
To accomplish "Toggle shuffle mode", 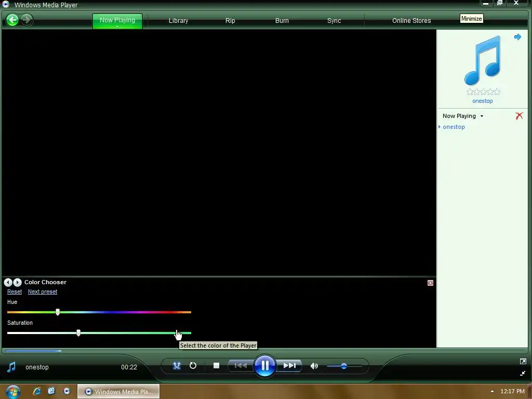I will 177,366.
